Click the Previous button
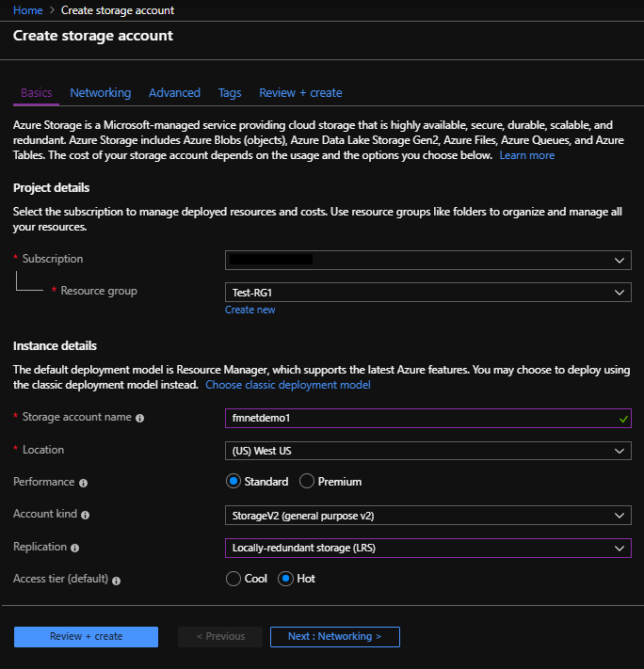 (x=220, y=637)
